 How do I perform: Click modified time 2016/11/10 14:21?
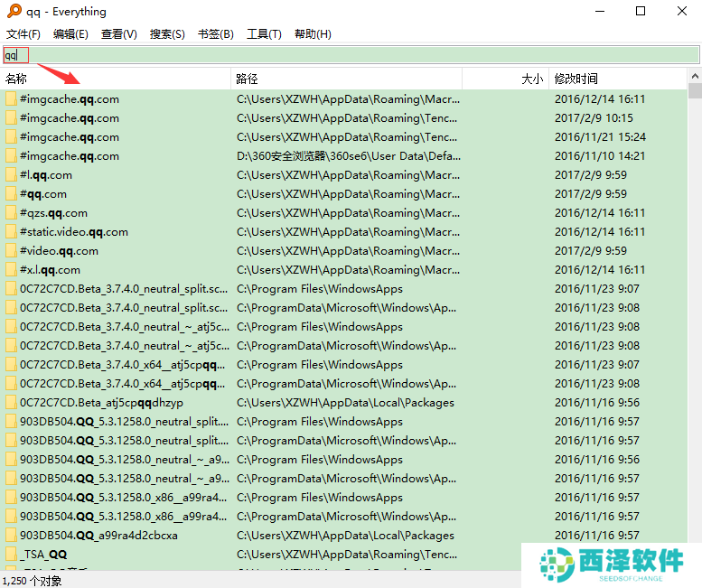[600, 156]
